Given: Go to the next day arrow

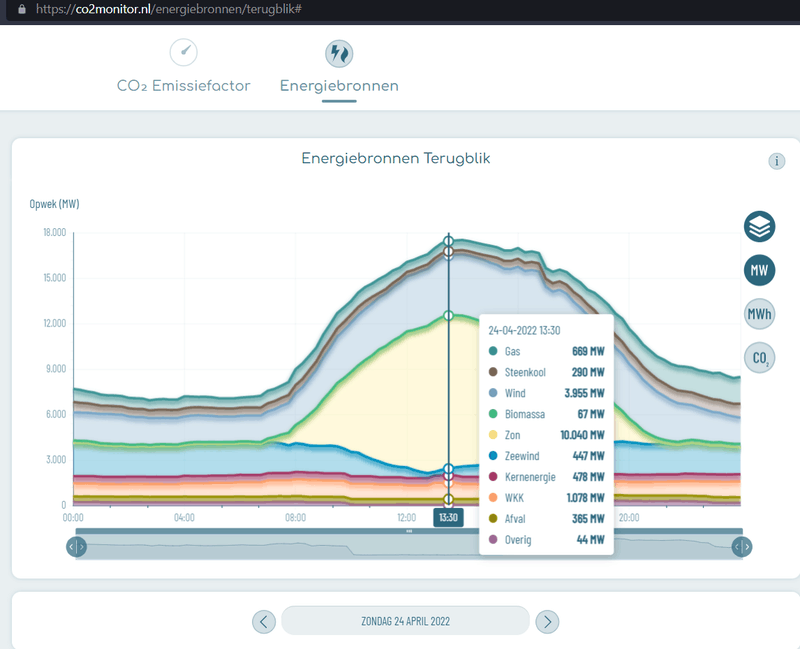Looking at the screenshot, I should 547,622.
